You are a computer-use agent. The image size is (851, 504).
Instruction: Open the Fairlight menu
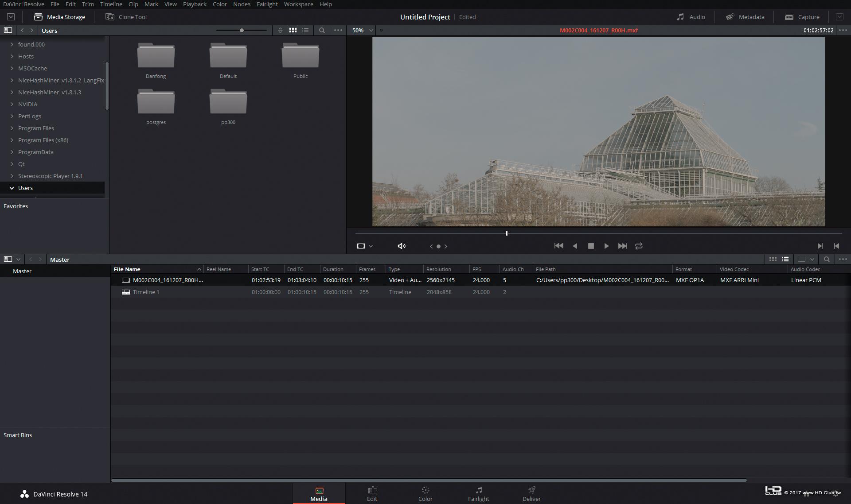(267, 4)
